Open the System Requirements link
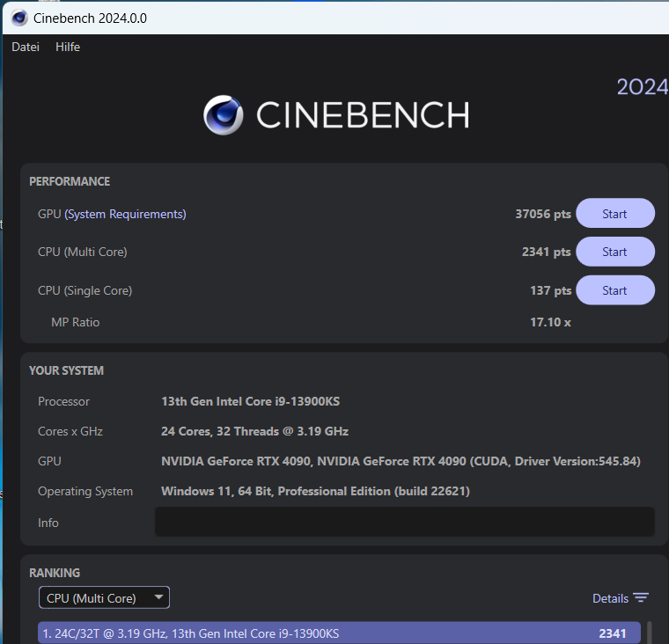The width and height of the screenshot is (669, 644). tap(125, 214)
